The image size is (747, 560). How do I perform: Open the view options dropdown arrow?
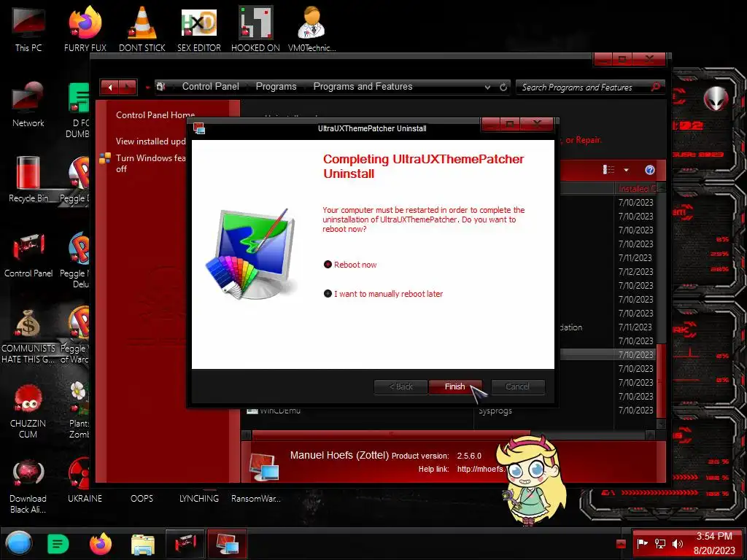click(x=626, y=170)
